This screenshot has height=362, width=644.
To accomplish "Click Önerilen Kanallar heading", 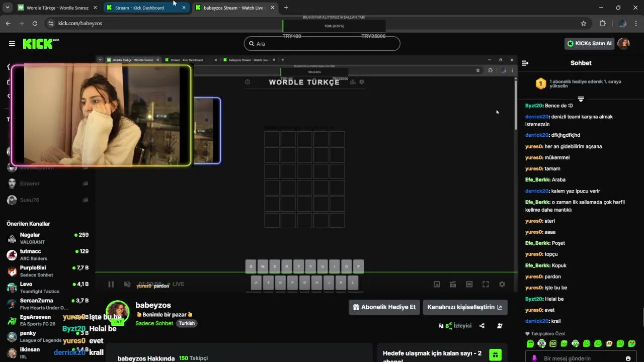I will [x=28, y=224].
